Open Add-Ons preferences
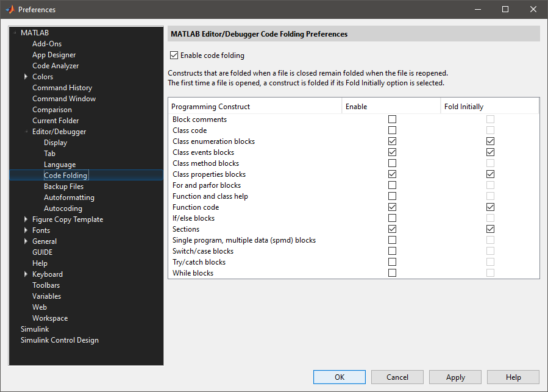 (x=47, y=44)
